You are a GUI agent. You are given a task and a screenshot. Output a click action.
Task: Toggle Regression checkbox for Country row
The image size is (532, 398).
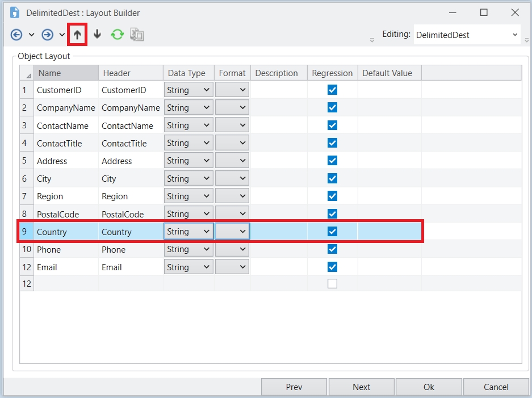(332, 231)
